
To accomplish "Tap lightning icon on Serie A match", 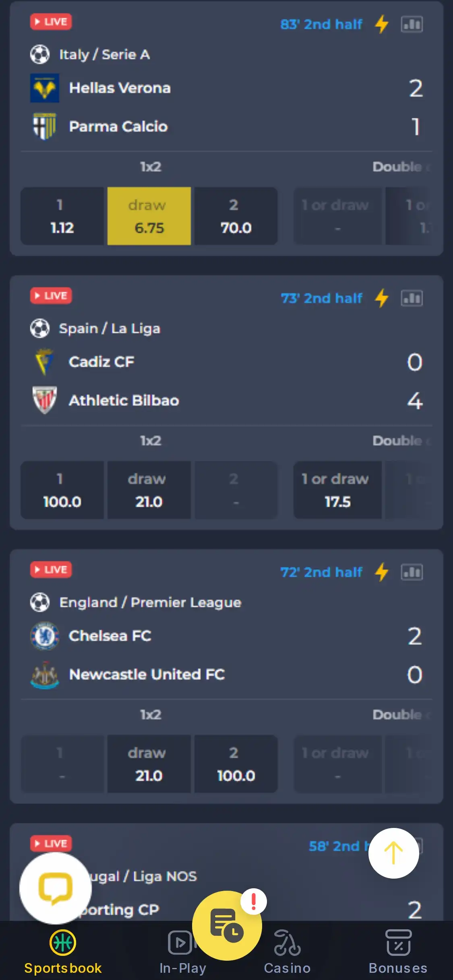I will pos(381,25).
